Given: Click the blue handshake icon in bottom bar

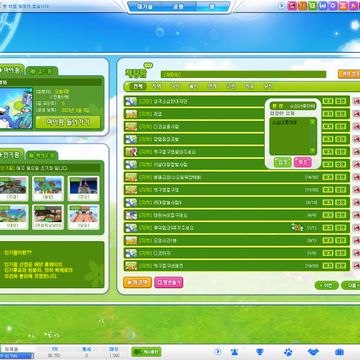Looking at the screenshot, I should click(313, 352).
